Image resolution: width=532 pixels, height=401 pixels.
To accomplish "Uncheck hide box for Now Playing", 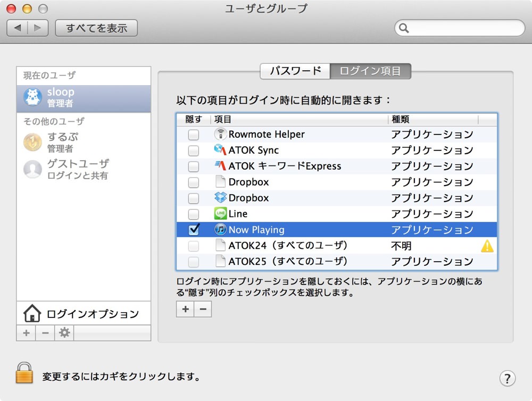I will [x=194, y=230].
